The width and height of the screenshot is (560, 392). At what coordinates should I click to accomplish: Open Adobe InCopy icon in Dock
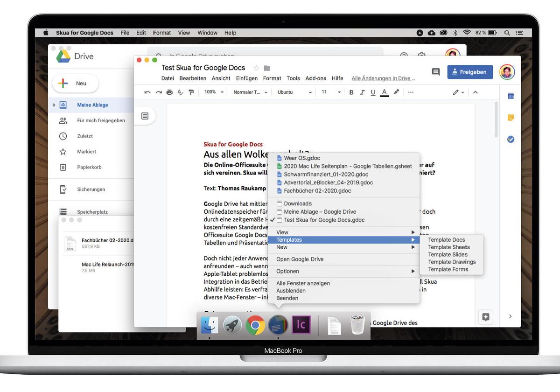tap(301, 325)
